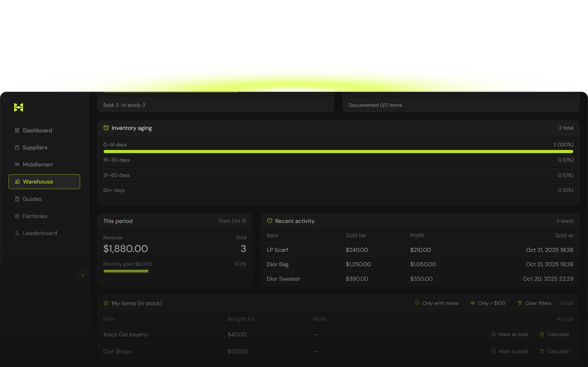Mark Asics Gel Kayano as sold

click(509, 335)
